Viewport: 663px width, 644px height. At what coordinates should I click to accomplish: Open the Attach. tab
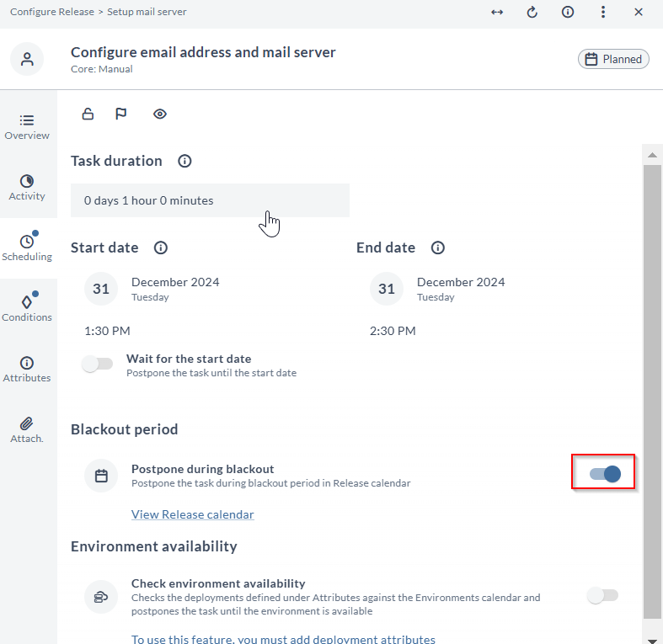coord(27,430)
